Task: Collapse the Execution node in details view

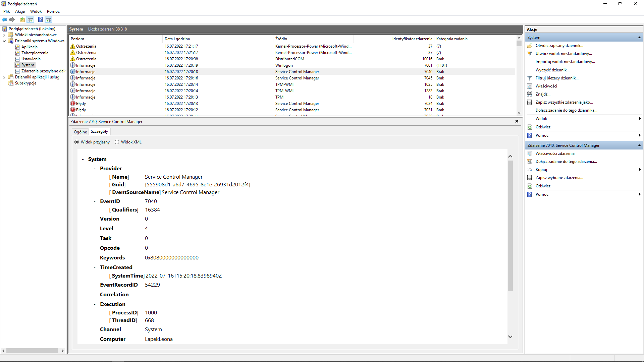Action: pos(95,305)
